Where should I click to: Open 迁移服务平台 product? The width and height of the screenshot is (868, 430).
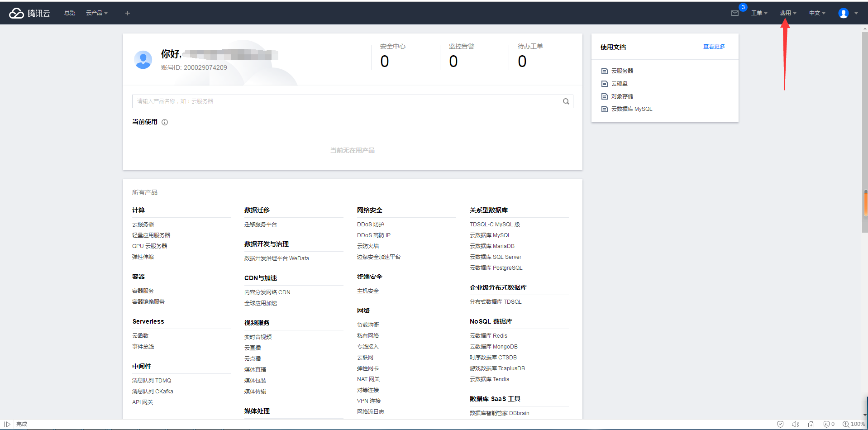click(261, 225)
